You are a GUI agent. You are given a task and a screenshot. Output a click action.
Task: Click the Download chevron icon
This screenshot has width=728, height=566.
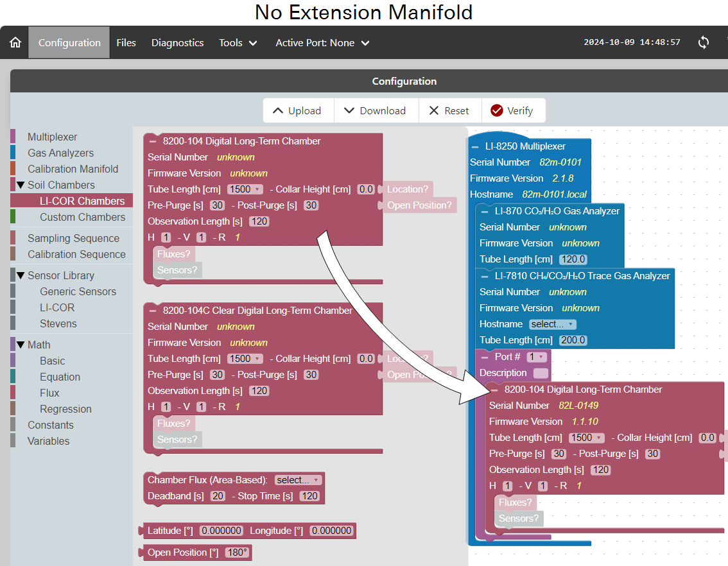point(349,110)
